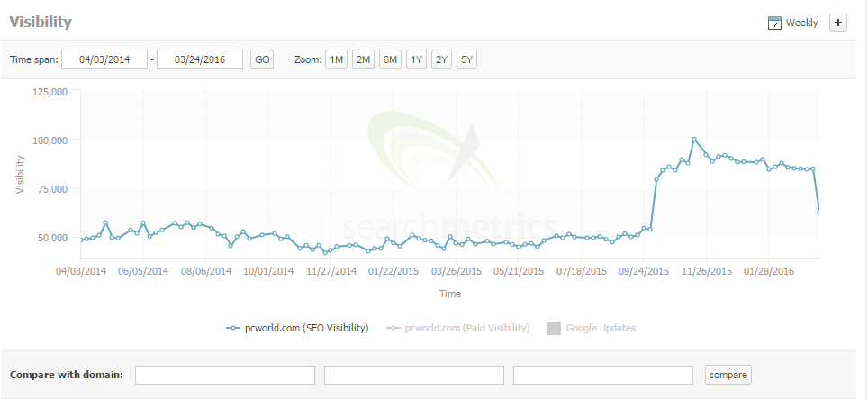Viewport: 868px width, 399px height.
Task: Zoom the chart to 1M
Action: 337,59
